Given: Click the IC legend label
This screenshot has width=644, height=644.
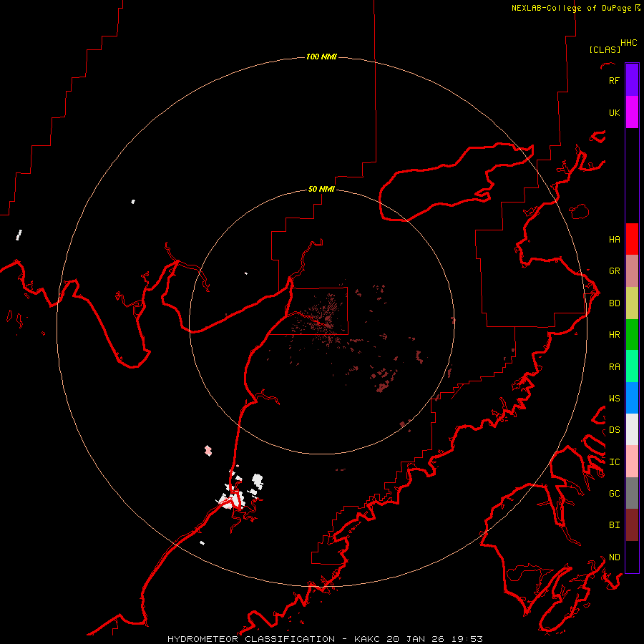Looking at the screenshot, I should click(614, 462).
